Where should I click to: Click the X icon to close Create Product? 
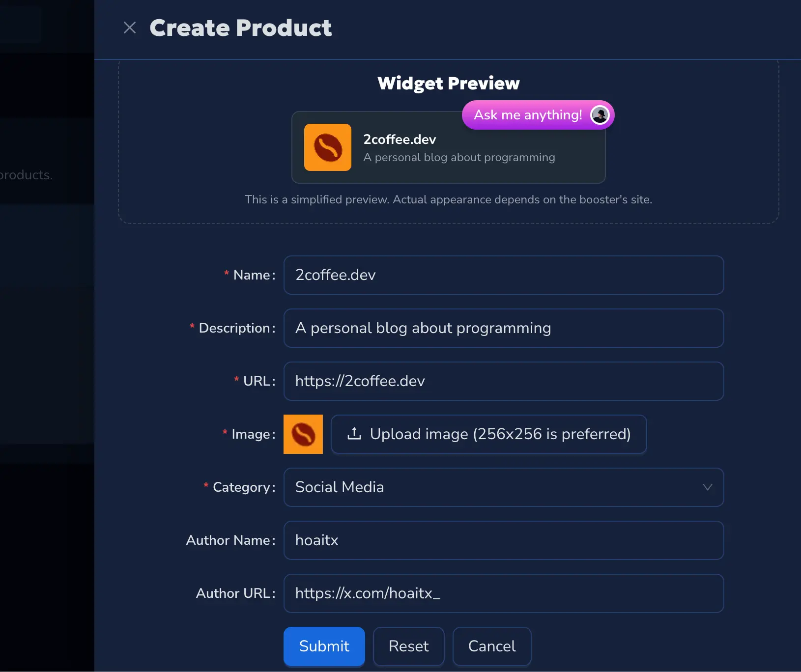[130, 28]
